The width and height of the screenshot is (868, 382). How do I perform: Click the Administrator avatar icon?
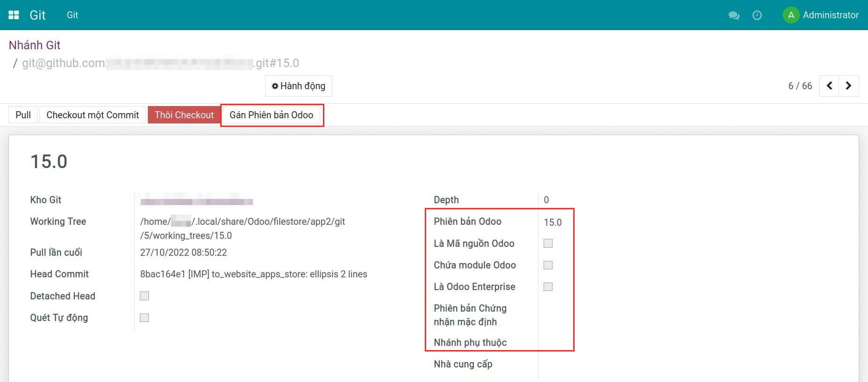click(791, 15)
